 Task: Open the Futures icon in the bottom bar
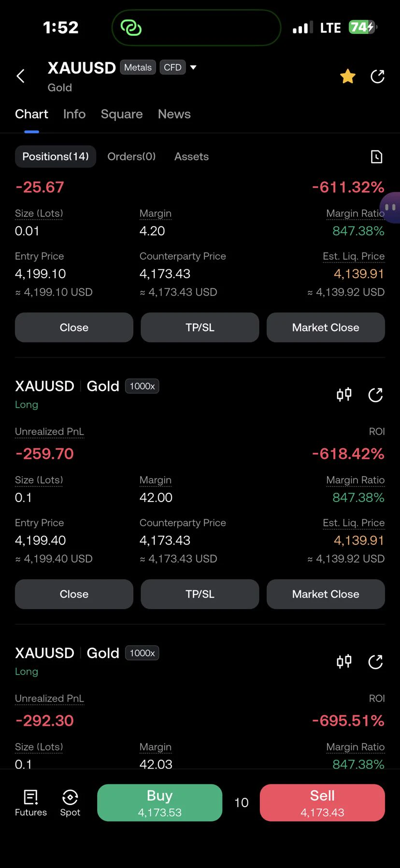coord(31,803)
